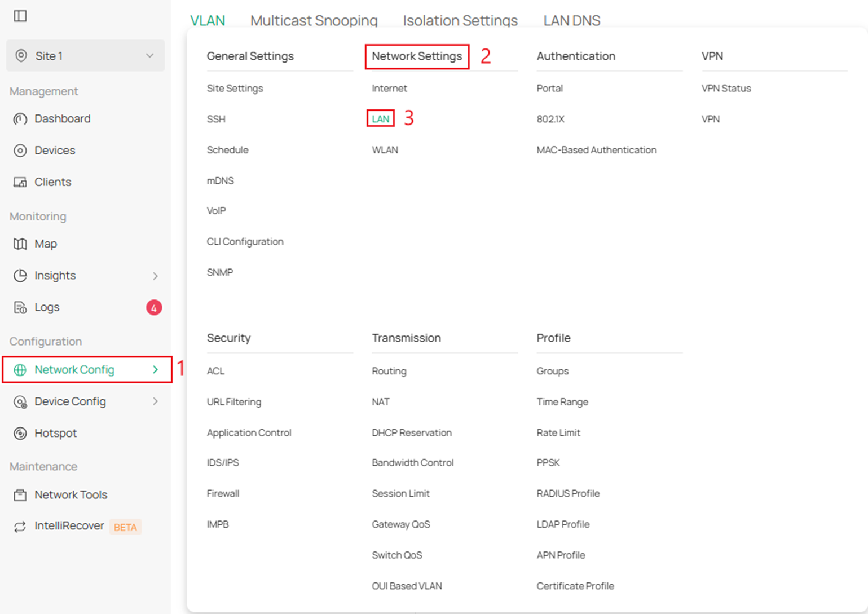Click the Network Config globe icon

[x=20, y=370]
